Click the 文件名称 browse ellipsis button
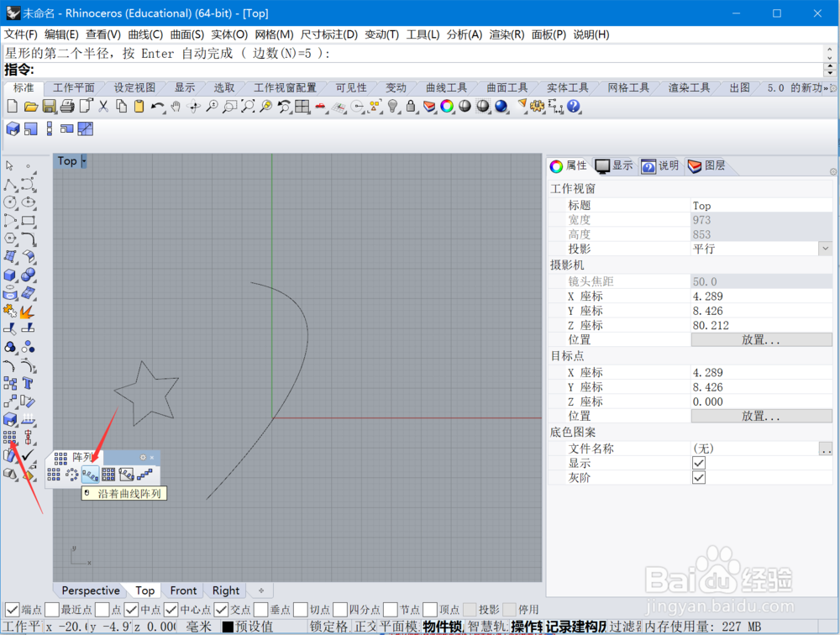This screenshot has height=635, width=840. pos(826,449)
